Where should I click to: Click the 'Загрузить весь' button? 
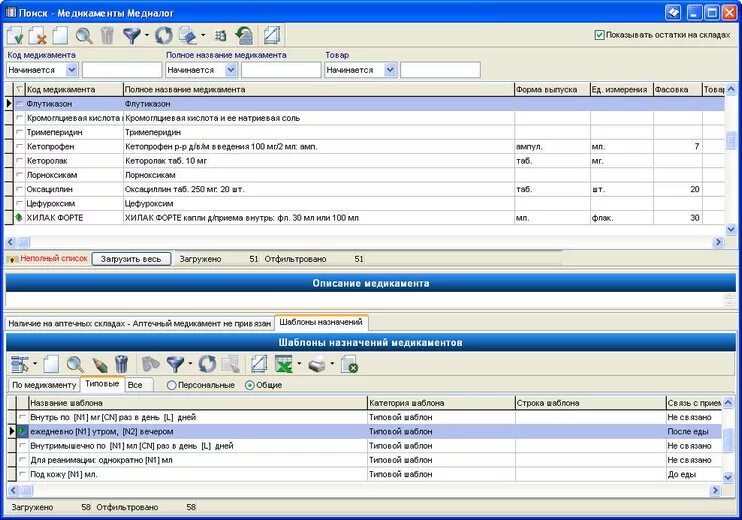131,259
